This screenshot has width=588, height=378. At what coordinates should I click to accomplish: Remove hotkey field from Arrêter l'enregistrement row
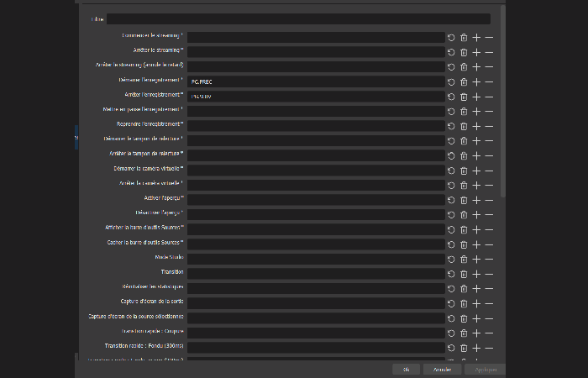(489, 97)
